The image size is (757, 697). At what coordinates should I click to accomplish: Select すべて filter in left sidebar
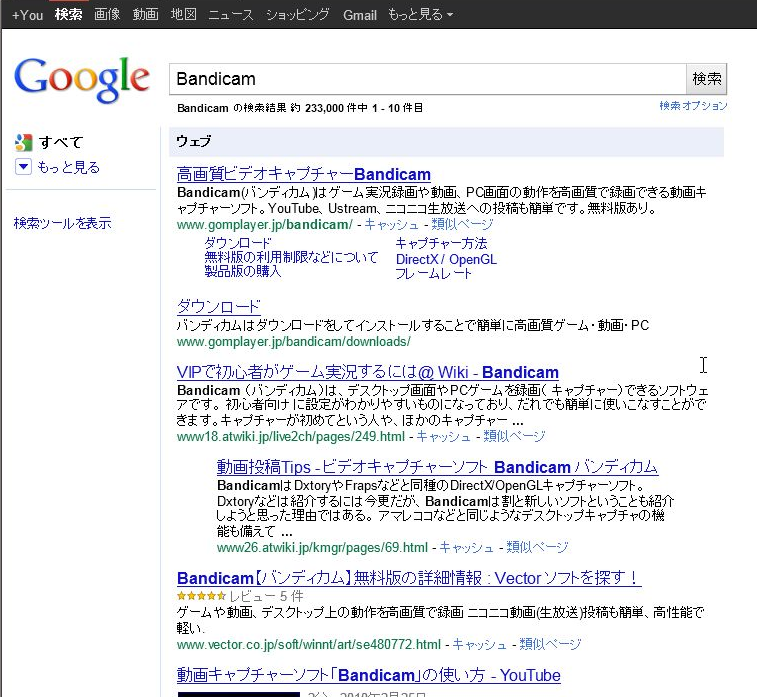61,142
